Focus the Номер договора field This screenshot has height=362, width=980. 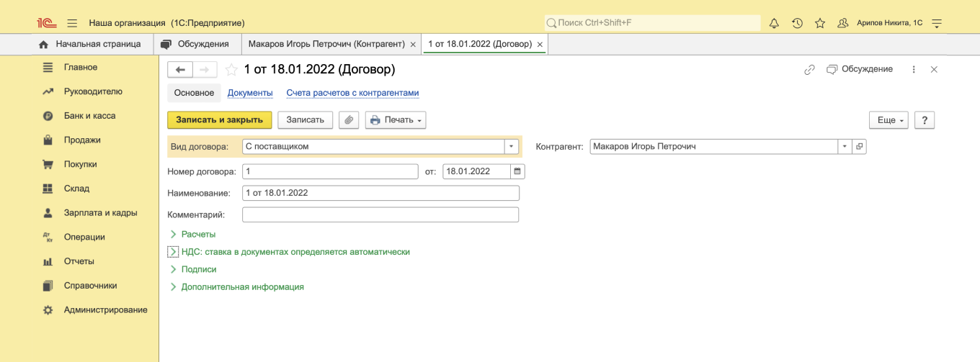point(330,171)
